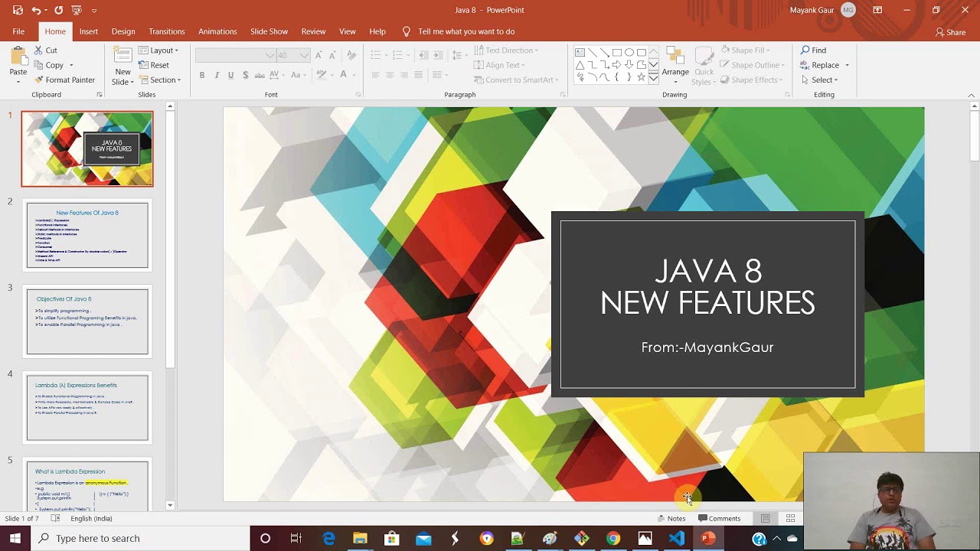Open File Explorer from taskbar

pyautogui.click(x=360, y=538)
